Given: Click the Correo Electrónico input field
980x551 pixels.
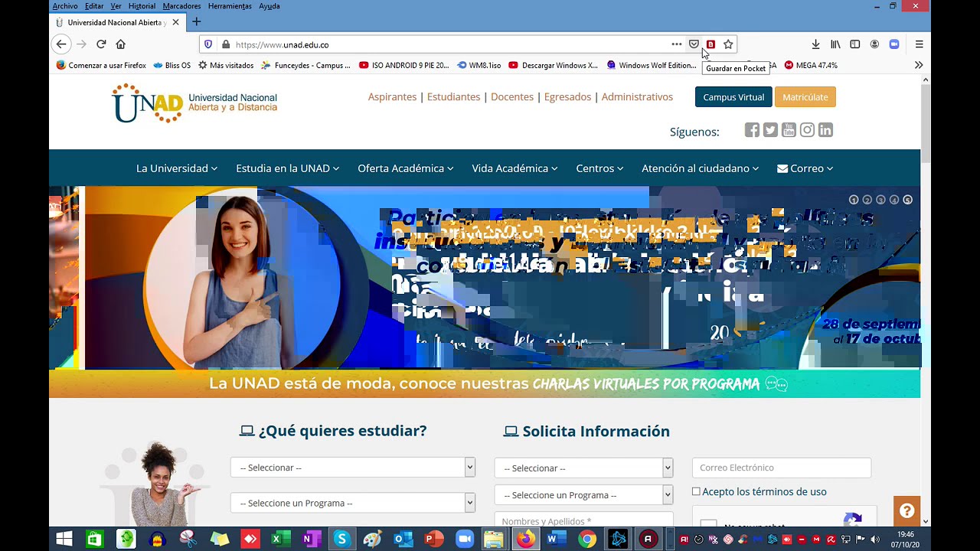Looking at the screenshot, I should (782, 468).
